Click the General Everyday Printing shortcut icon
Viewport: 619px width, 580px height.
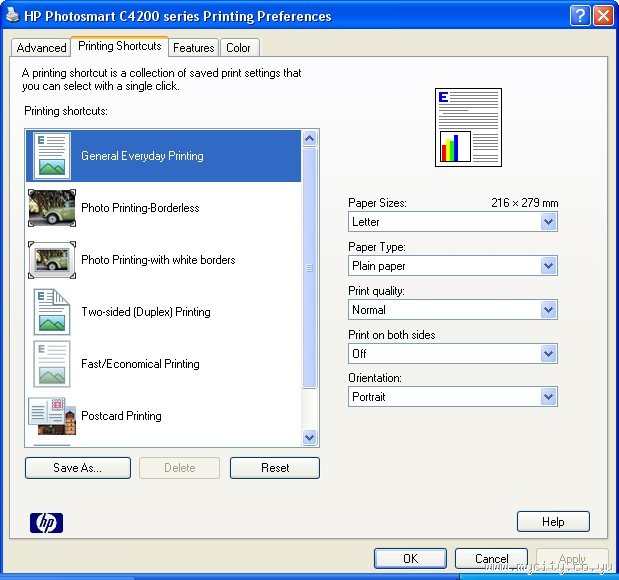[x=52, y=156]
